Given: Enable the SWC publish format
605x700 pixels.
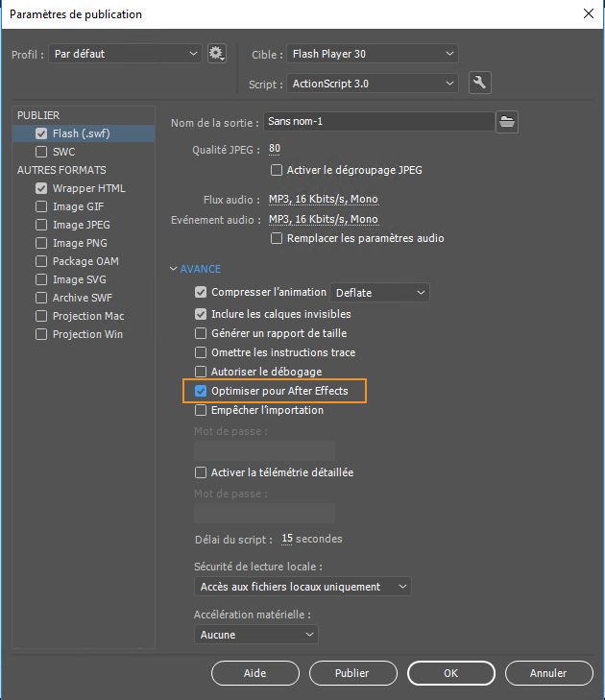Looking at the screenshot, I should 41,152.
